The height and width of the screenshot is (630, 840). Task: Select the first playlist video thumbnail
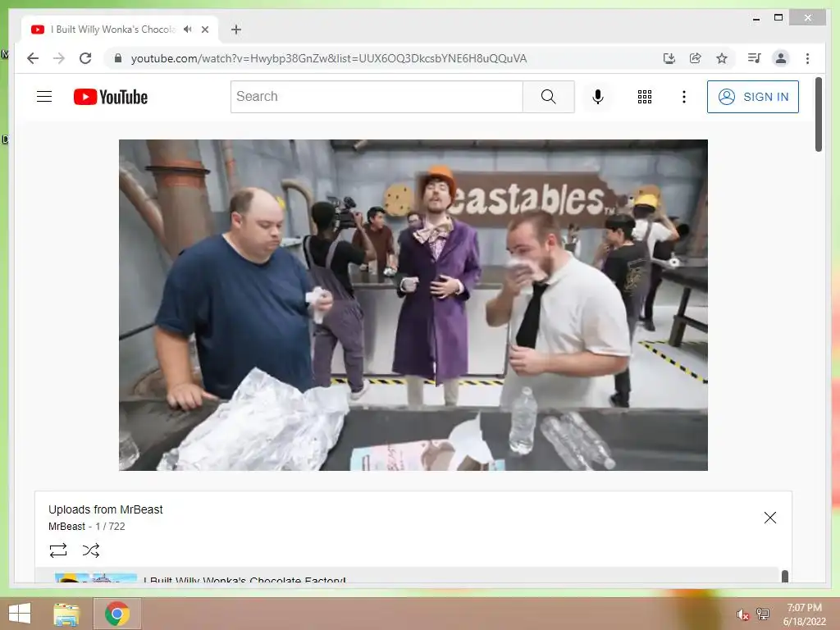[96, 577]
